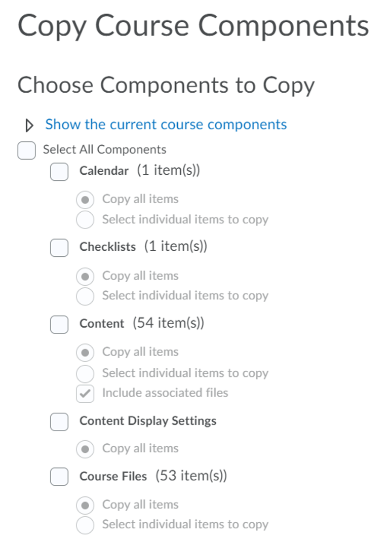The width and height of the screenshot is (392, 541).
Task: Select 'Copy all items' under Content Display Settings
Action: (85, 449)
